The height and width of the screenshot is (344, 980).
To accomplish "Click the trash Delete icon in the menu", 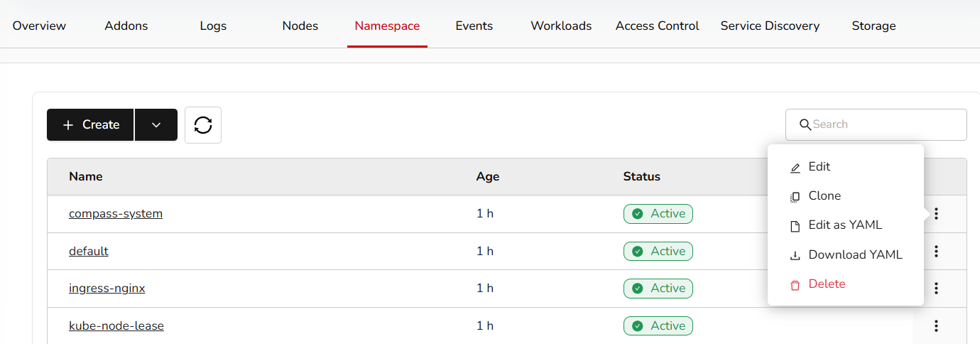I will coord(795,284).
